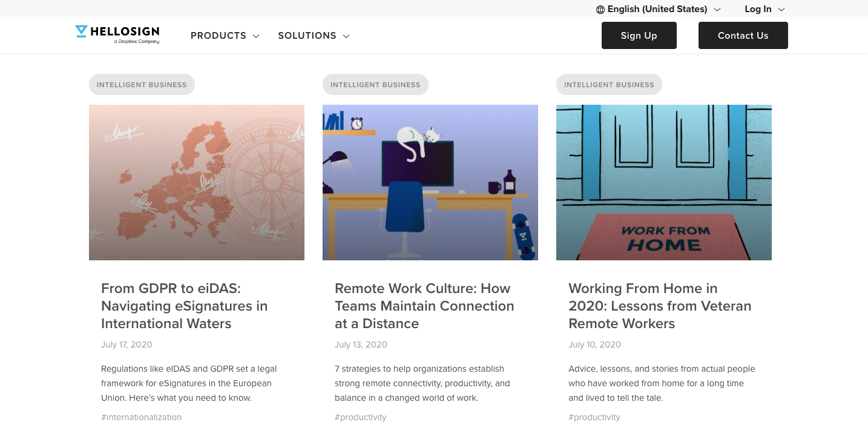Viewport: 868px width, 448px height.
Task: Open the SOLUTIONS menu
Action: (x=307, y=36)
